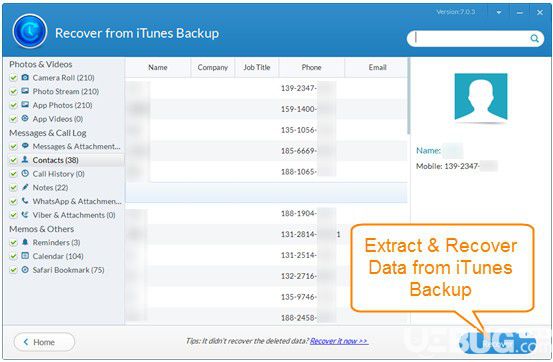Image resolution: width=553 pixels, height=362 pixels.
Task: Select Photo Stream (210) category
Action: (66, 91)
